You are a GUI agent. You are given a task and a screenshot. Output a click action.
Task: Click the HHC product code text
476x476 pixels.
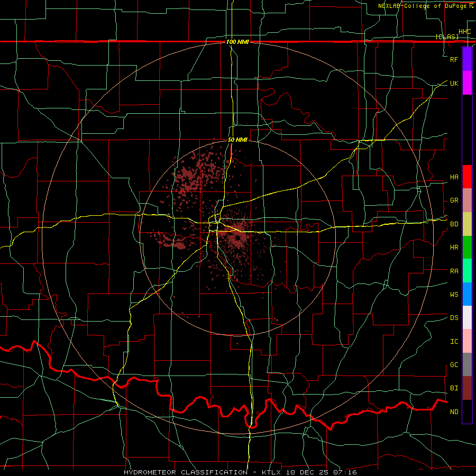465,32
